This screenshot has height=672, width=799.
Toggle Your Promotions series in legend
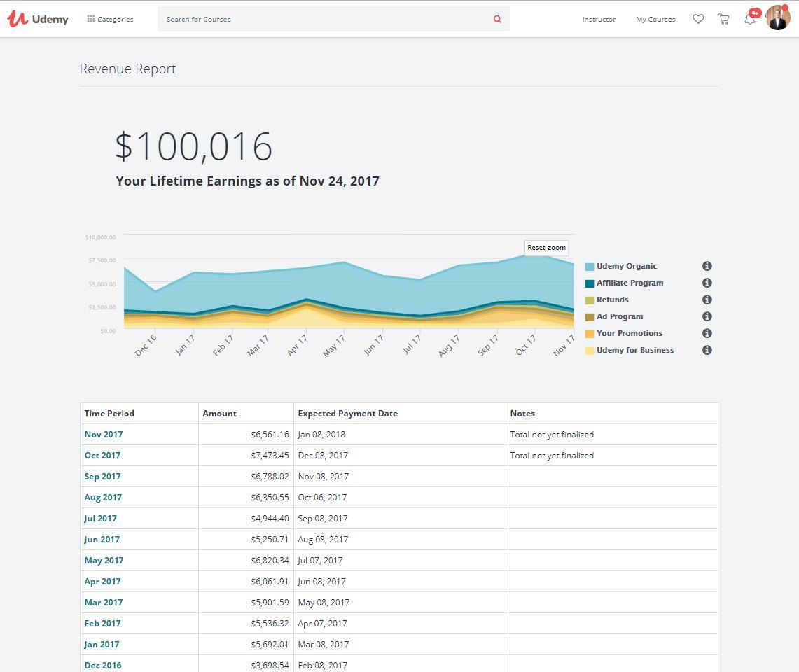pyautogui.click(x=629, y=333)
